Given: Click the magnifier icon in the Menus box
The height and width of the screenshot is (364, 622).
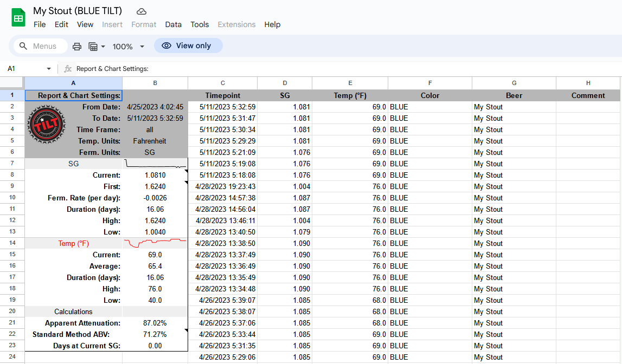Looking at the screenshot, I should 24,45.
